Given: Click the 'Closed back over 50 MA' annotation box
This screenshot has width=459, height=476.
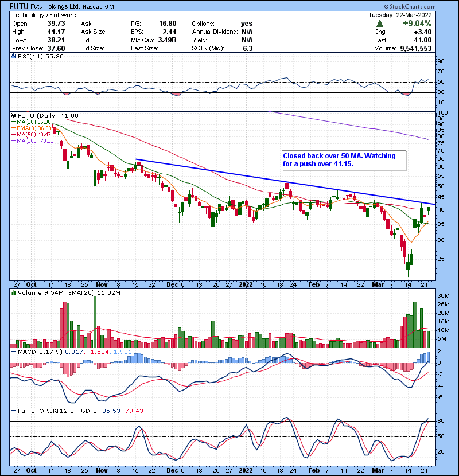Looking at the screenshot, I should (343, 160).
